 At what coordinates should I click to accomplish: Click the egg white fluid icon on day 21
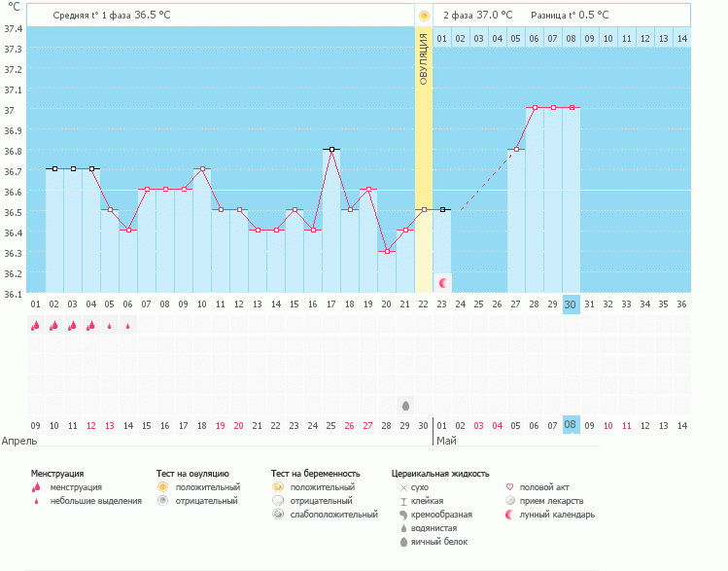404,405
